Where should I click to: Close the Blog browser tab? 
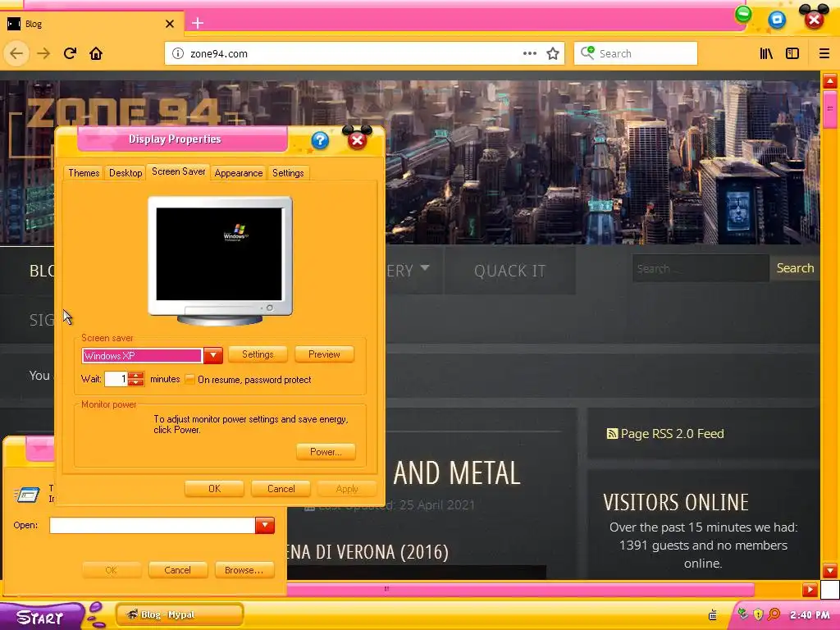pos(170,24)
